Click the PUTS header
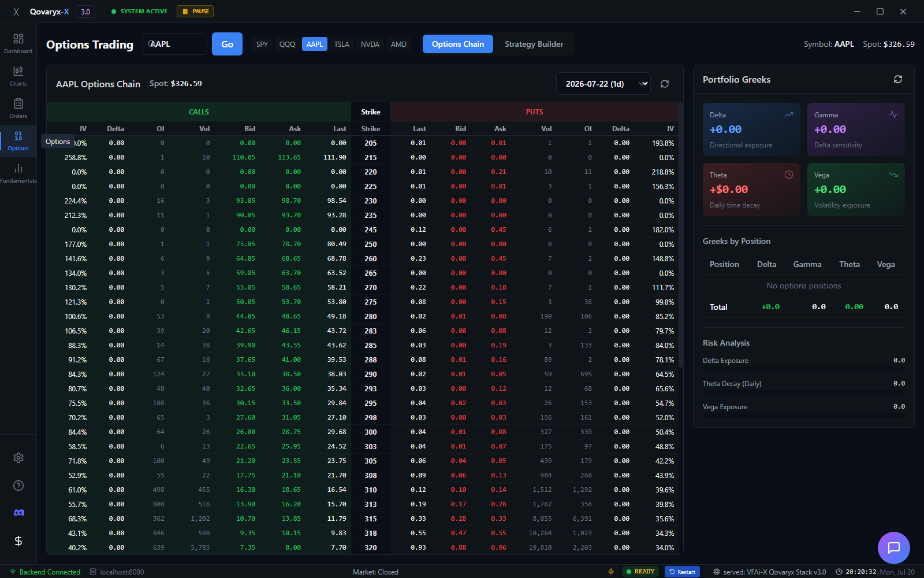 coord(534,112)
